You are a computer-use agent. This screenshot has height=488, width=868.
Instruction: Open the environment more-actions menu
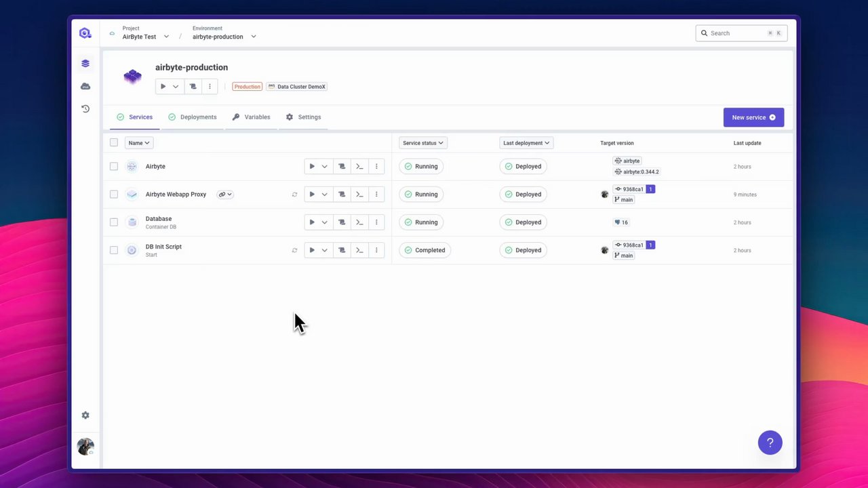(210, 87)
